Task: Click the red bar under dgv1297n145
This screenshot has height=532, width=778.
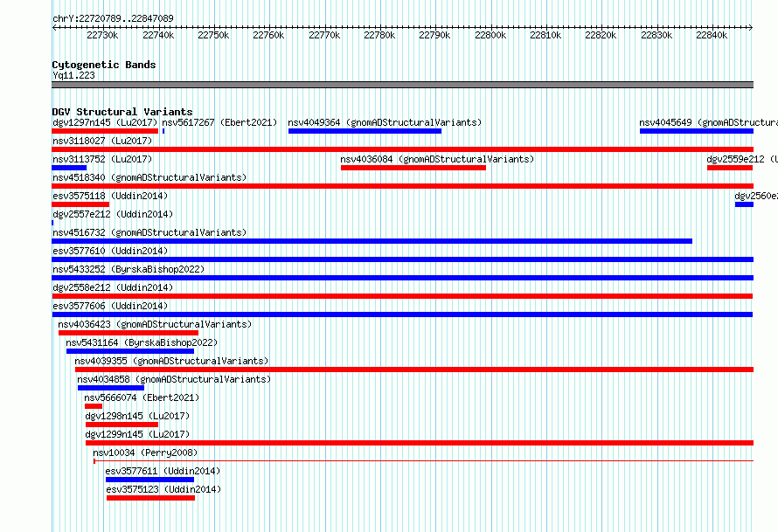Action: coord(105,131)
